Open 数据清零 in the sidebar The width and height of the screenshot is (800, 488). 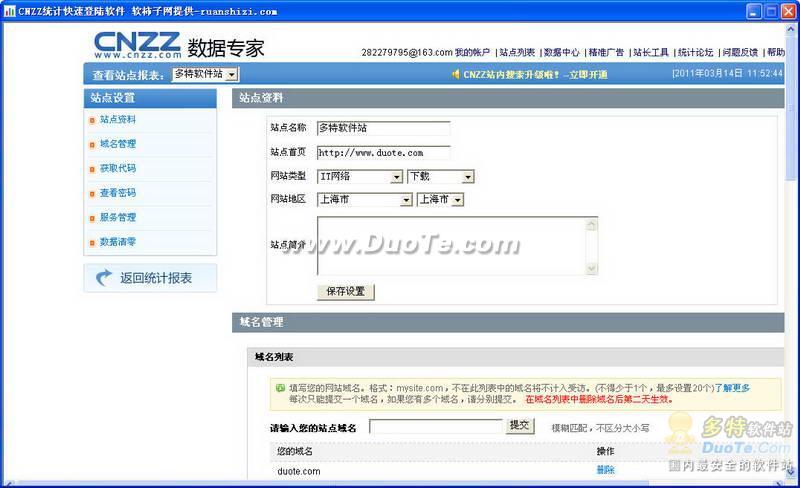click(x=118, y=242)
